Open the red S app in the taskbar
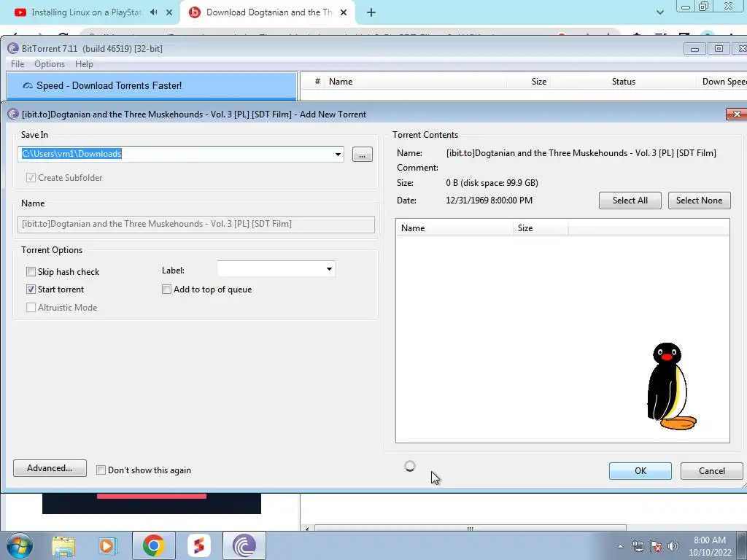The image size is (747, 560). tap(198, 546)
